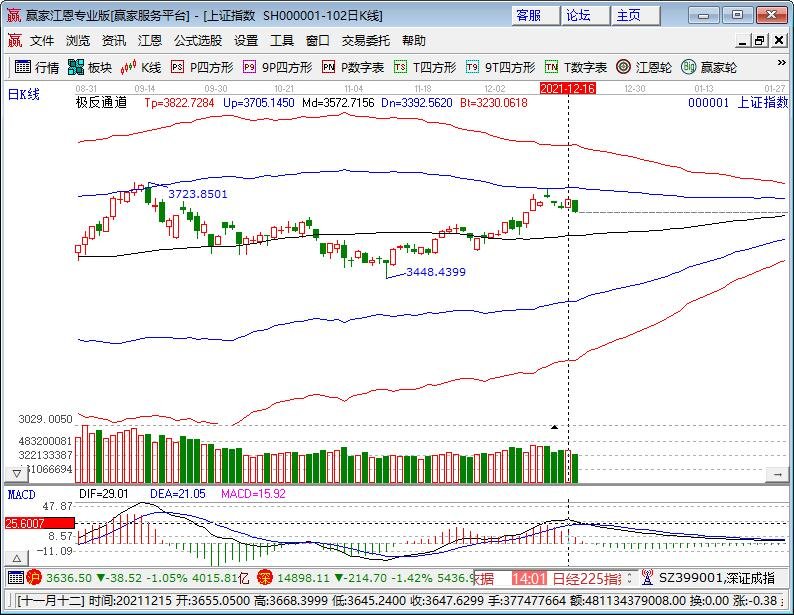Click the Md=3572.7156 value

pyautogui.click(x=338, y=103)
